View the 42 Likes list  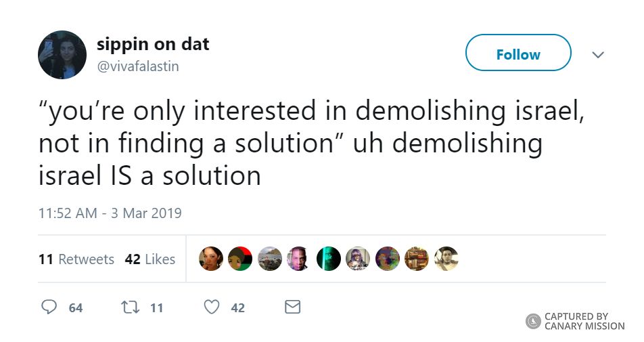point(150,259)
